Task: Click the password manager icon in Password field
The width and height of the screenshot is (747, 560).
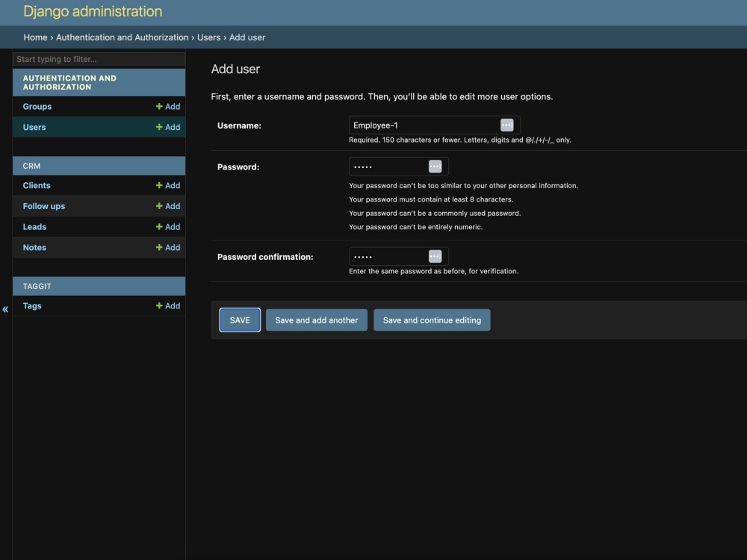Action: click(435, 167)
